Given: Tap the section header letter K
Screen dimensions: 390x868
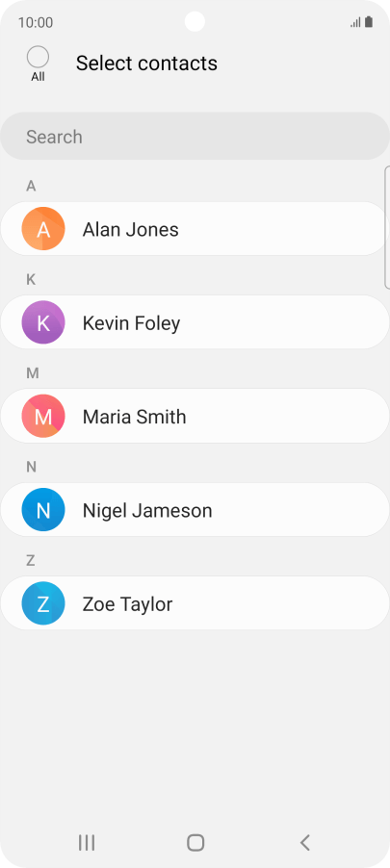Looking at the screenshot, I should [x=31, y=280].
